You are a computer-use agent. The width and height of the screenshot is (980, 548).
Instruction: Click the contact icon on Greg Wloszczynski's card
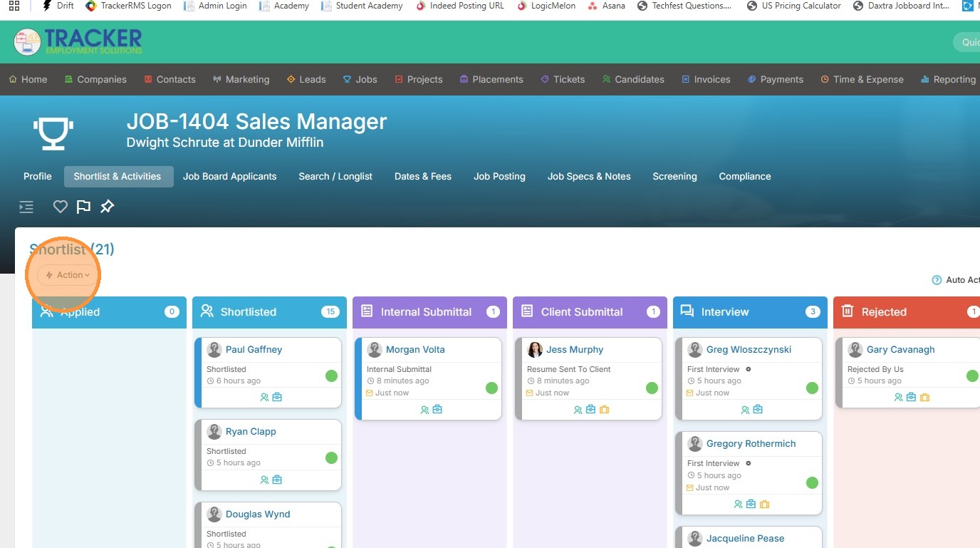click(x=746, y=410)
